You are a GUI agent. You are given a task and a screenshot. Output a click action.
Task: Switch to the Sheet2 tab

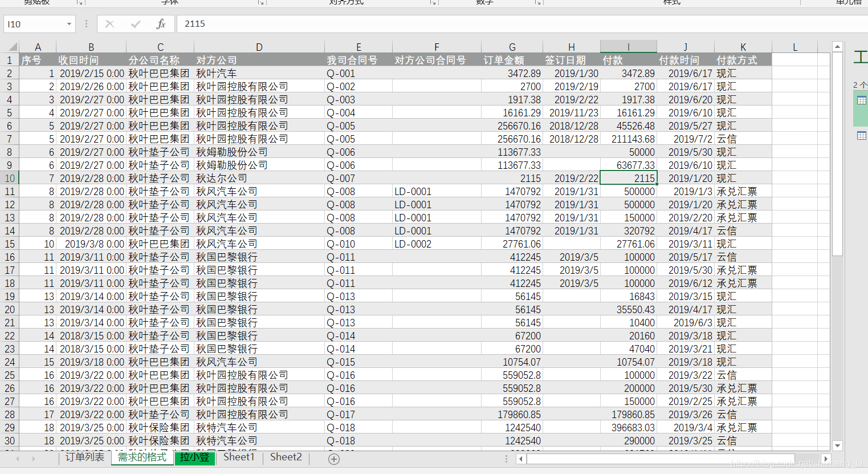(286, 457)
